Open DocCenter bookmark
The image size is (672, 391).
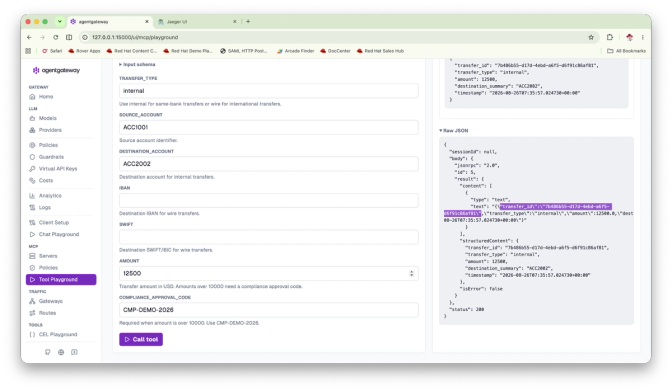pos(336,51)
